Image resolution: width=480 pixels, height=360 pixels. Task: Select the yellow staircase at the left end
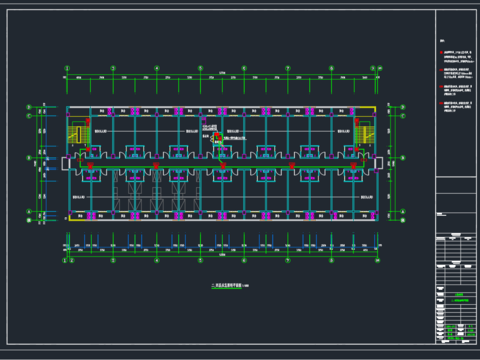pyautogui.click(x=79, y=135)
